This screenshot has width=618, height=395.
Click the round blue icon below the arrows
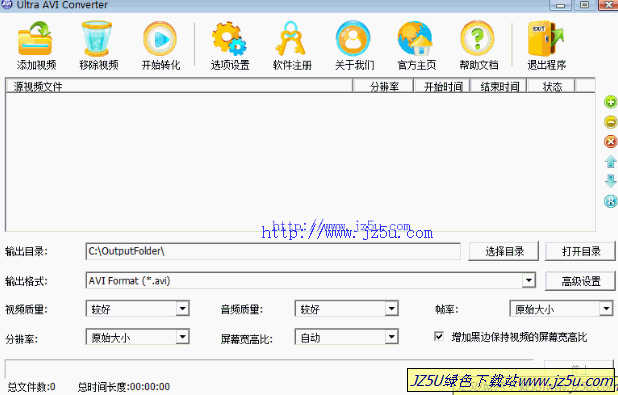(x=611, y=201)
